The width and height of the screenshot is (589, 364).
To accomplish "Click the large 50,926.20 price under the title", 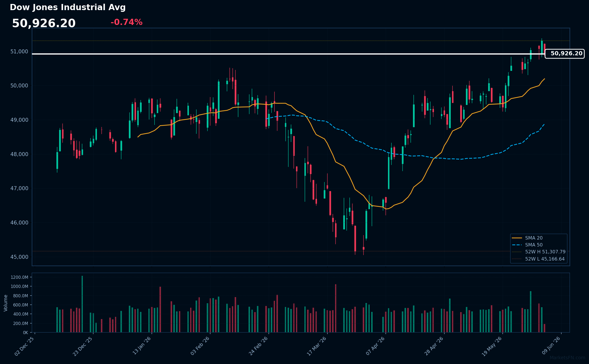I will pos(44,23).
